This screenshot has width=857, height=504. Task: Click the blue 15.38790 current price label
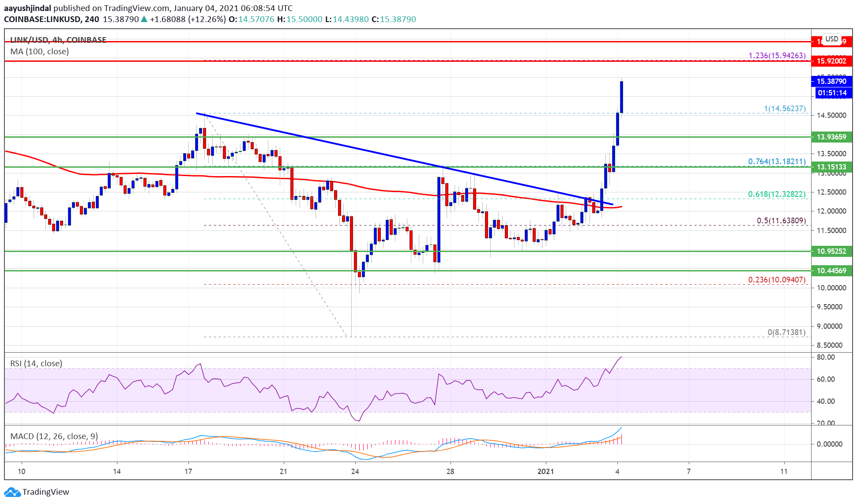832,81
